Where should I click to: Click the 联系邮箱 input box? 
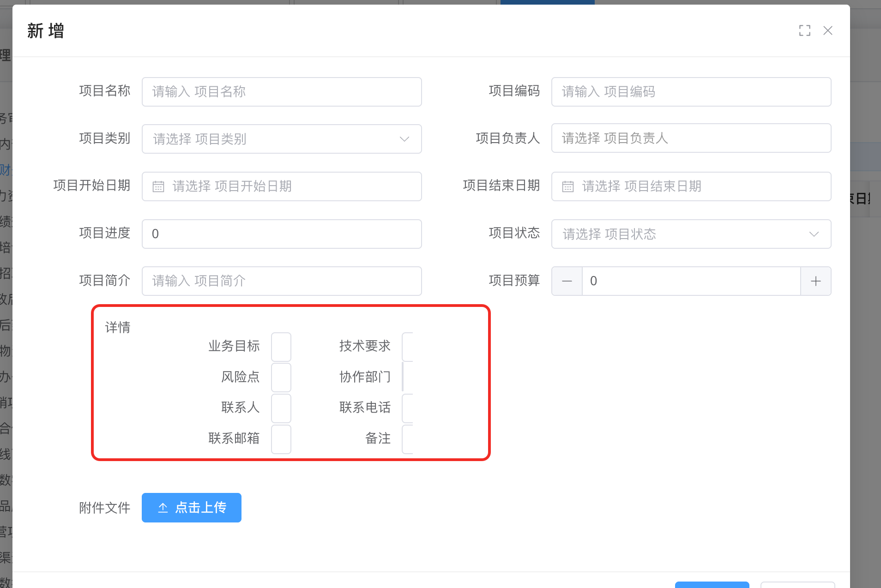[x=281, y=439]
